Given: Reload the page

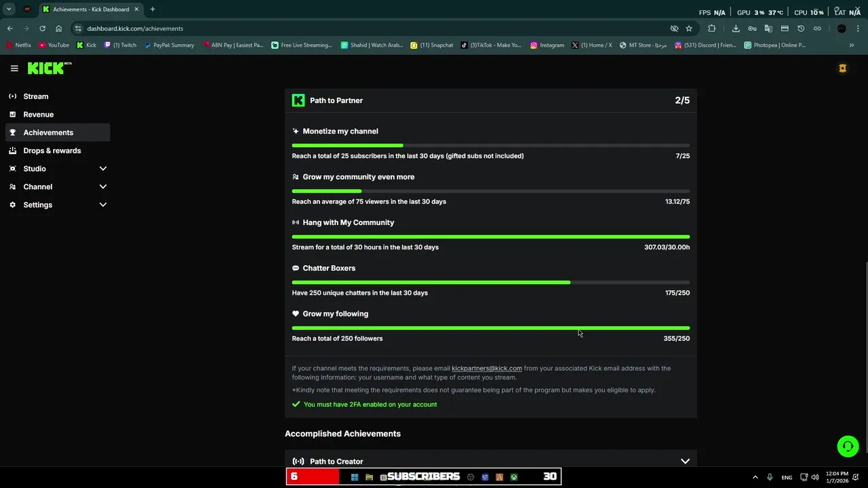Looking at the screenshot, I should point(42,28).
